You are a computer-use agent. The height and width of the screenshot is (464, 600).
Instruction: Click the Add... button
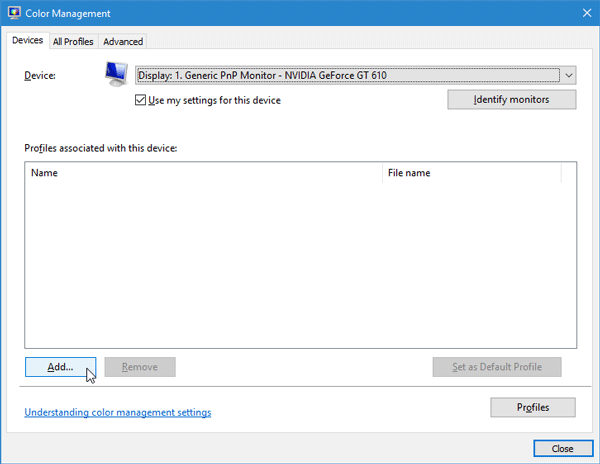(60, 367)
